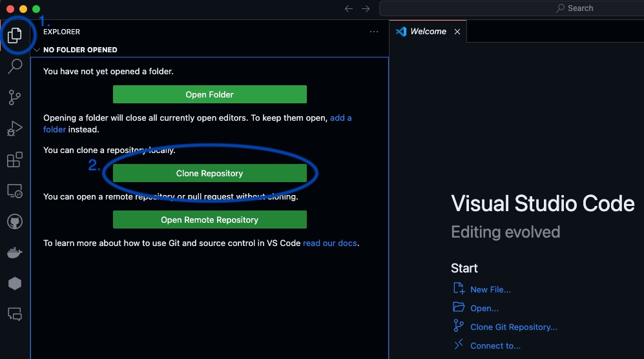Open the chat bubbles view in activity bar

point(14,314)
